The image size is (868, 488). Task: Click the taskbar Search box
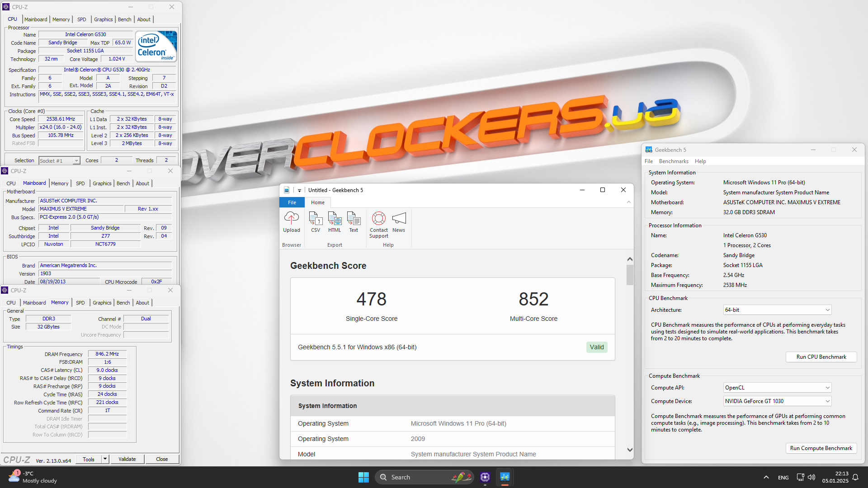(424, 477)
